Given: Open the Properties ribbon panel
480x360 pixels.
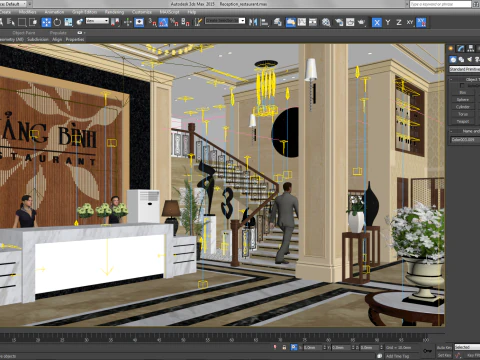Looking at the screenshot, I should coord(75,39).
